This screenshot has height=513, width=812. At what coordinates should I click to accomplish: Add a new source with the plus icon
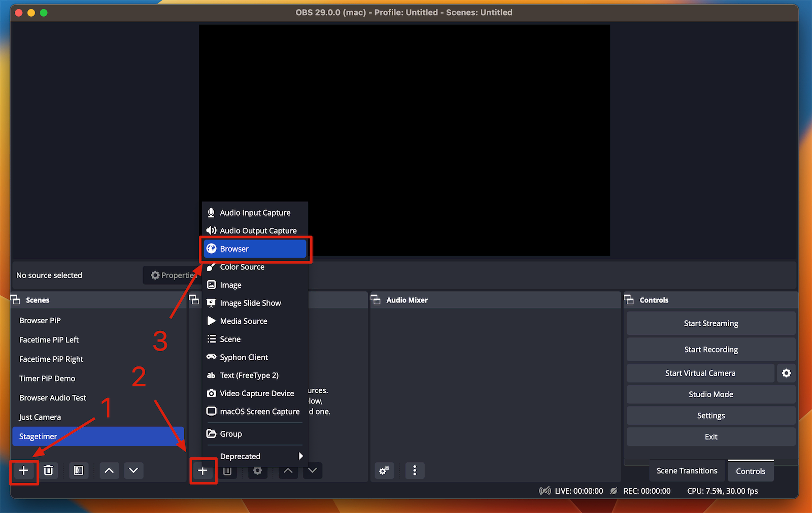point(203,470)
